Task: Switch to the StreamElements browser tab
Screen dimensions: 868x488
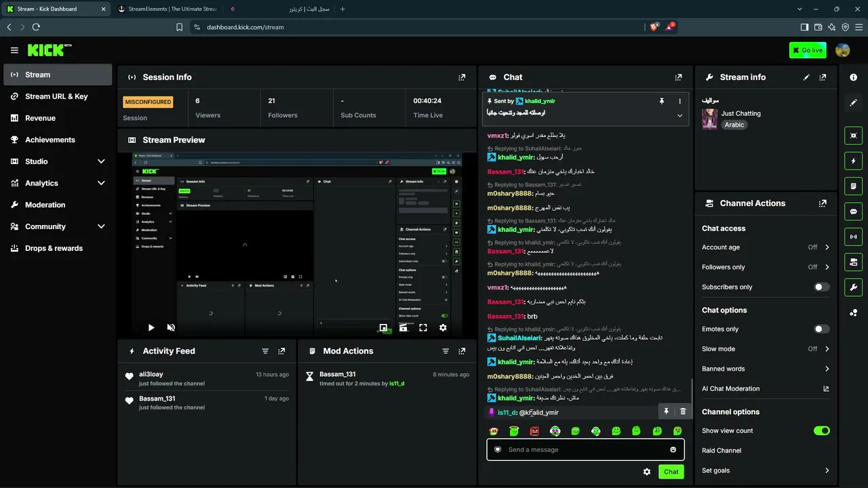Action: [167, 9]
